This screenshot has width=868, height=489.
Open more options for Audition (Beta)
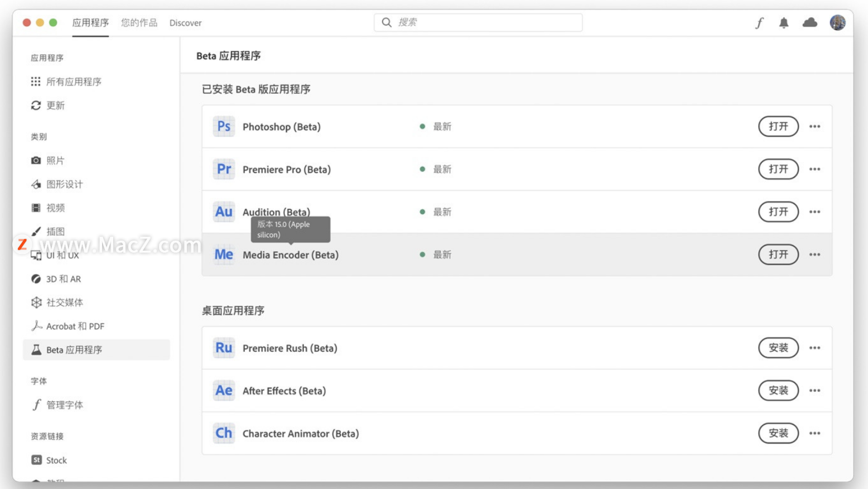814,212
